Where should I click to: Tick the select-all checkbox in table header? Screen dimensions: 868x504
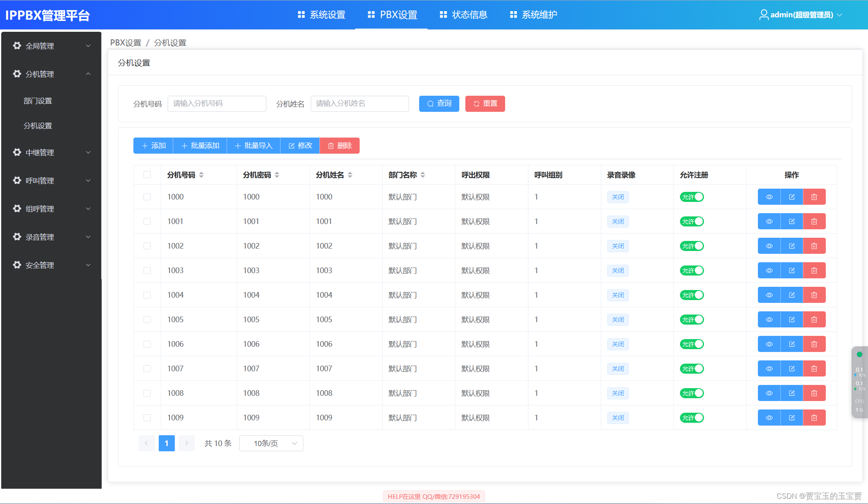(147, 175)
